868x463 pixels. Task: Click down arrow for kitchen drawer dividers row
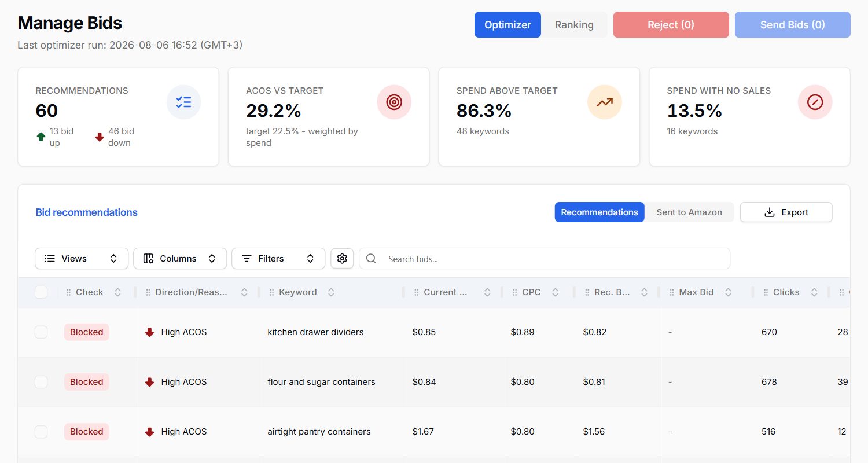click(x=149, y=332)
